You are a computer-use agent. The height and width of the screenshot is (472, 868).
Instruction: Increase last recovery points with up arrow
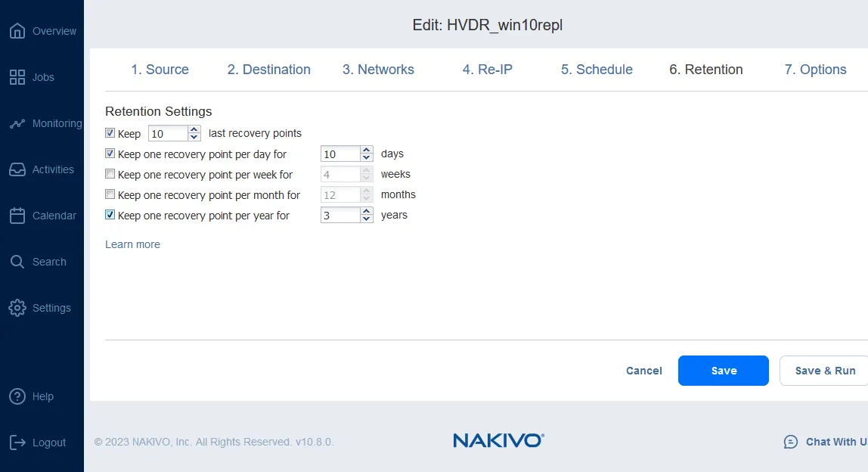(x=194, y=129)
